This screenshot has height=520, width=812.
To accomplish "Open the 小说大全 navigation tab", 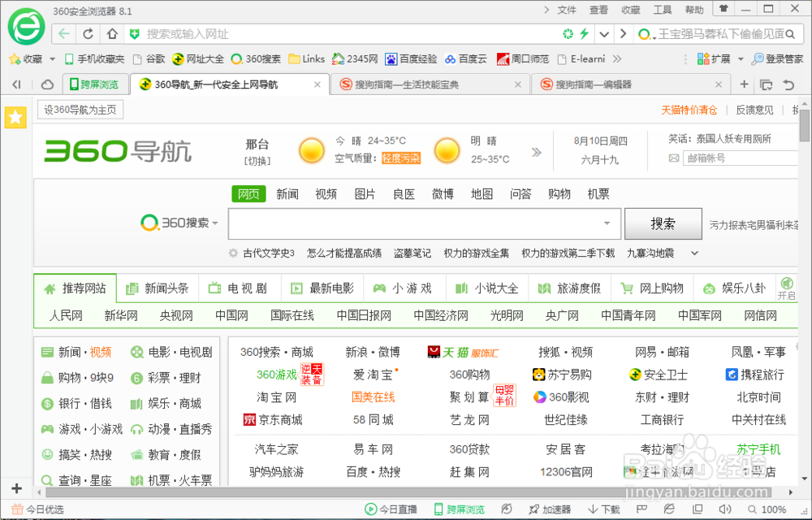I will (x=487, y=288).
